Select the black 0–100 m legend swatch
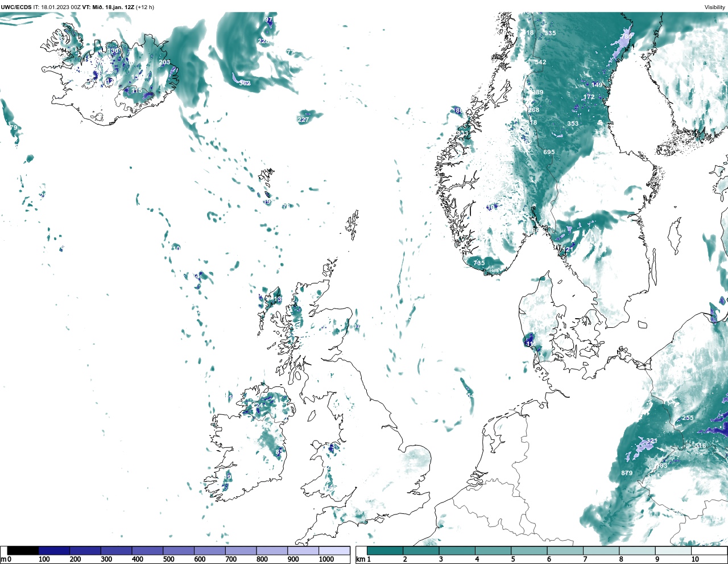 tap(23, 551)
